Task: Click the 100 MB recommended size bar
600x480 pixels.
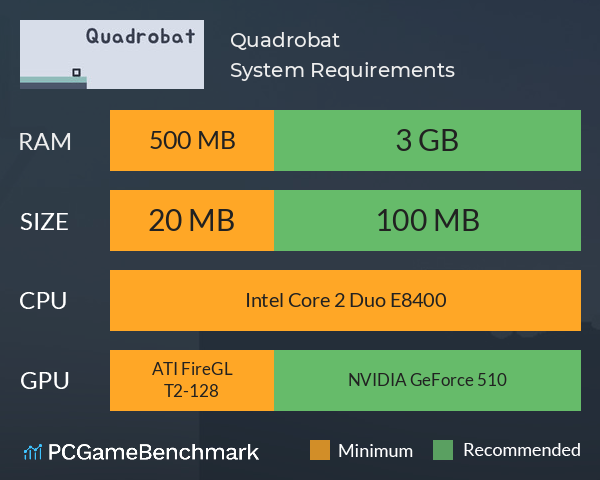Action: pyautogui.click(x=427, y=220)
